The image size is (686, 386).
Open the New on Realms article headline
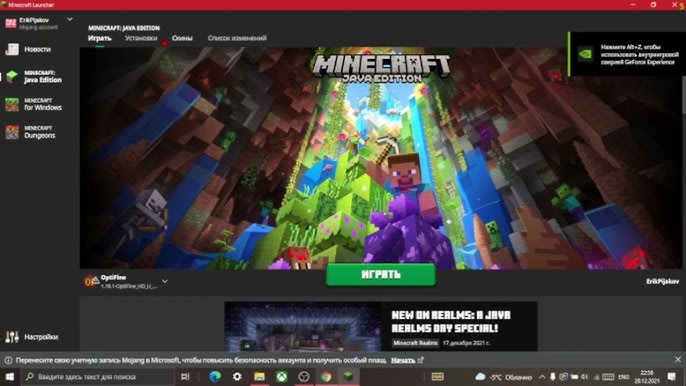point(451,321)
